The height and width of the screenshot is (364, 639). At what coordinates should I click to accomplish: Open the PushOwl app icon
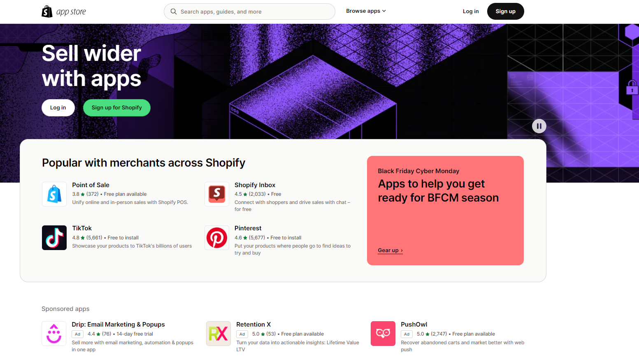tap(383, 334)
